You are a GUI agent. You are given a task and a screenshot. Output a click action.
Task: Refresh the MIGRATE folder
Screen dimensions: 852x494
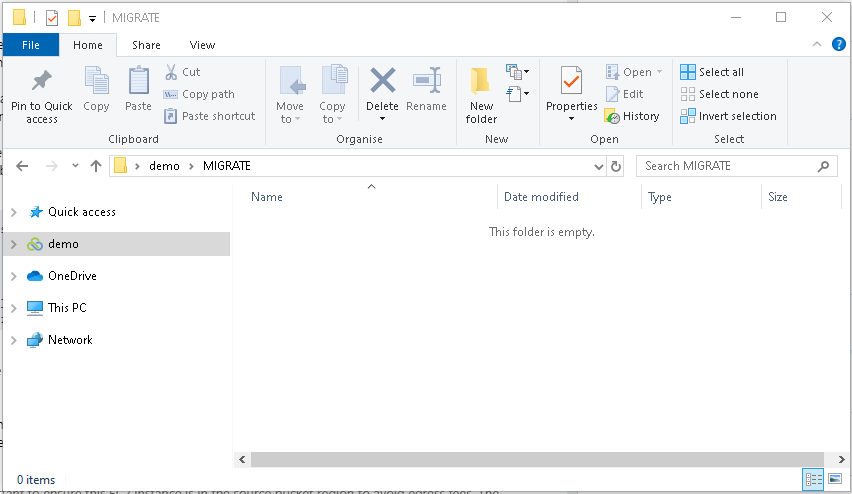(616, 166)
